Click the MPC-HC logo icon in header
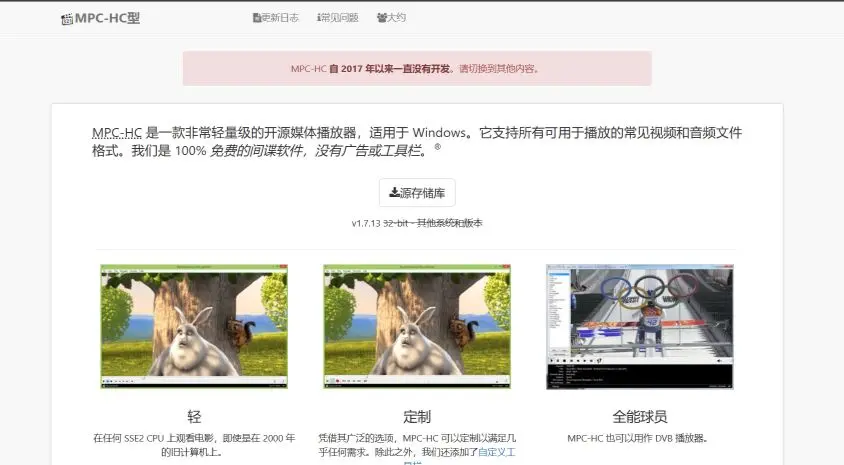The width and height of the screenshot is (844, 465). click(67, 20)
